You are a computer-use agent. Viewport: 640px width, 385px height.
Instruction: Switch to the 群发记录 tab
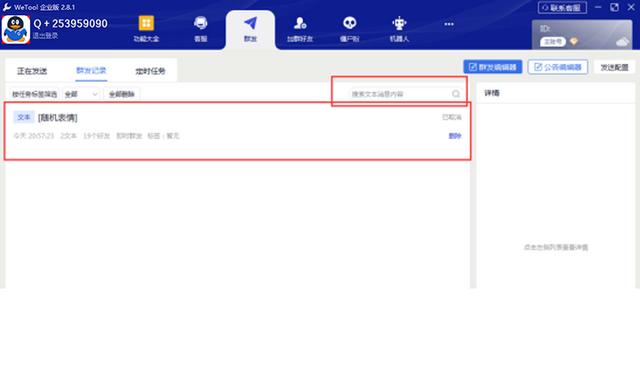91,71
